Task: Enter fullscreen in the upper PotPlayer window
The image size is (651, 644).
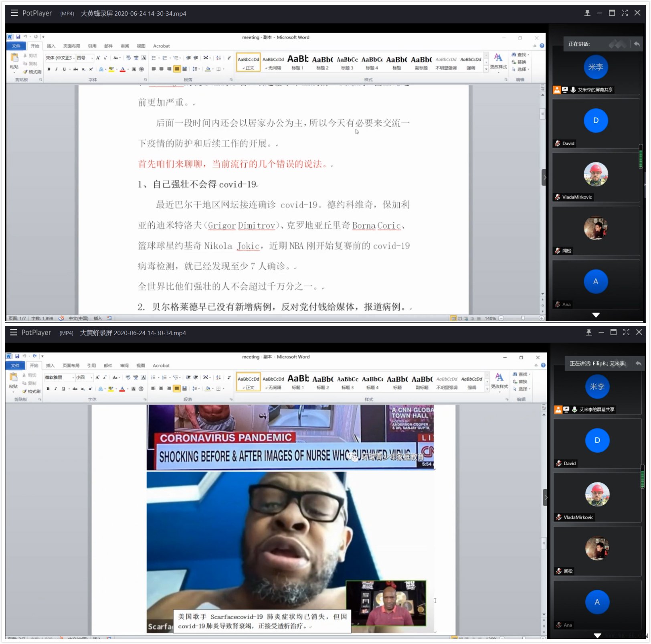Action: pyautogui.click(x=625, y=13)
